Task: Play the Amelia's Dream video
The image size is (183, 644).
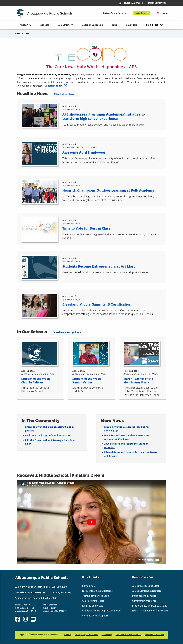Action: click(91, 522)
